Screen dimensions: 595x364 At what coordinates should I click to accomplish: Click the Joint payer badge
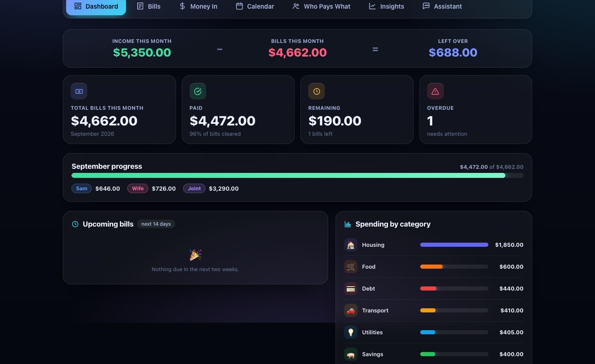pyautogui.click(x=194, y=189)
